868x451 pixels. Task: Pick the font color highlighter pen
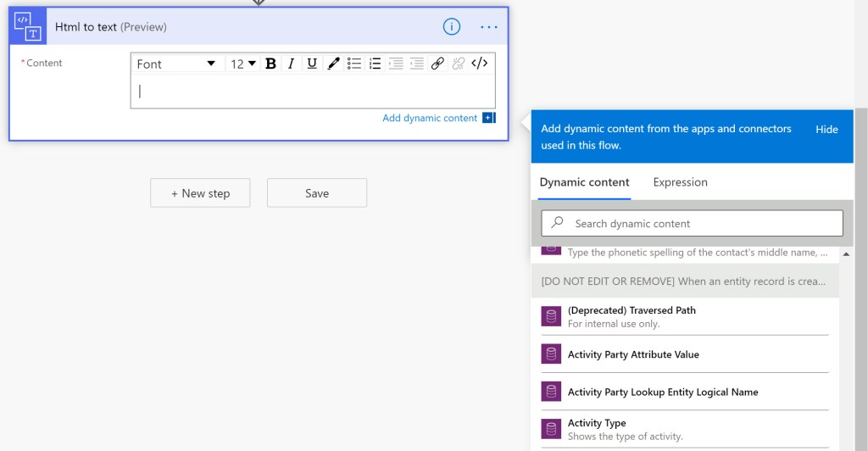point(333,64)
